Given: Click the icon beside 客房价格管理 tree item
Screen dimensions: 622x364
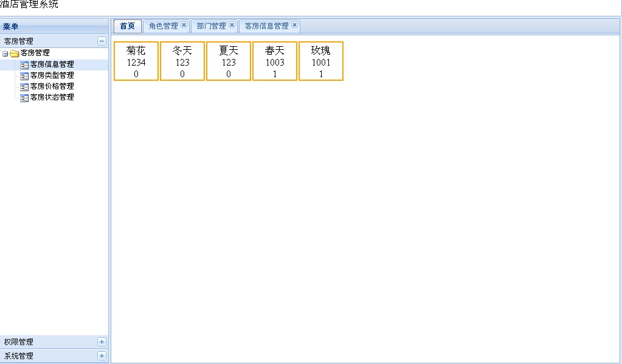Looking at the screenshot, I should tap(24, 86).
